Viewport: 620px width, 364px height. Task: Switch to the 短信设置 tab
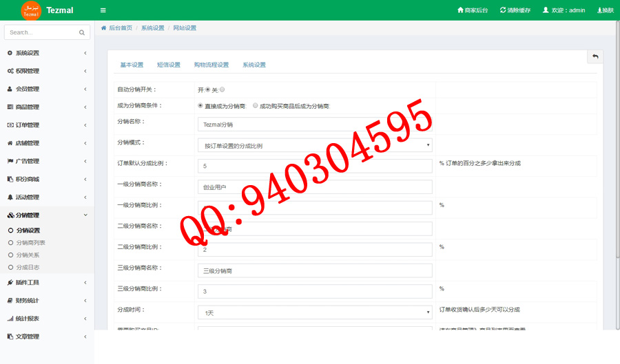tap(168, 65)
